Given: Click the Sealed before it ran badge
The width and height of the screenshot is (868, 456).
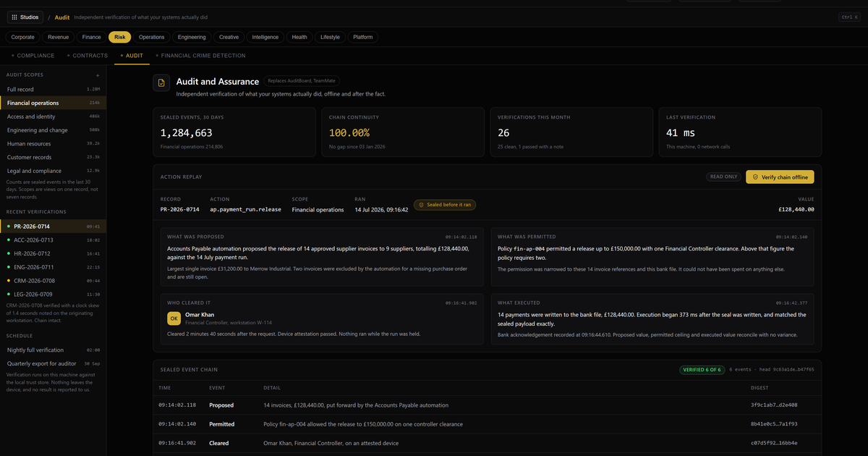Looking at the screenshot, I should click(445, 205).
